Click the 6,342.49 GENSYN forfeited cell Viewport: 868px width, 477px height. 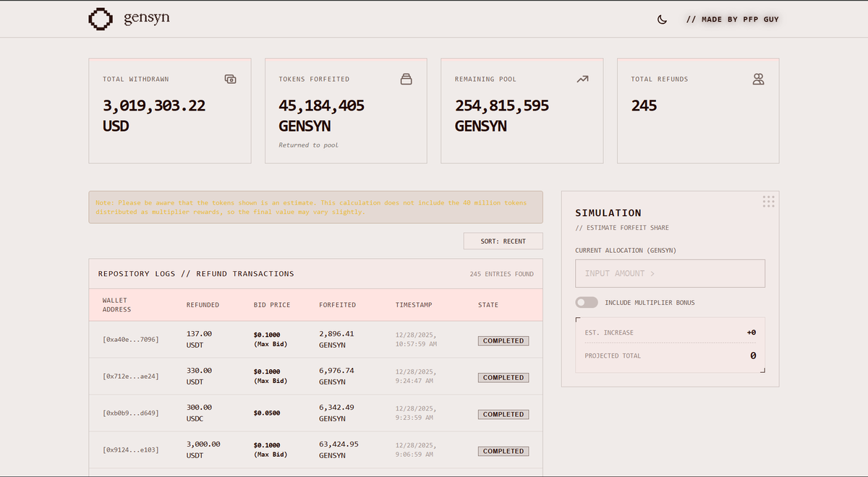[336, 413]
